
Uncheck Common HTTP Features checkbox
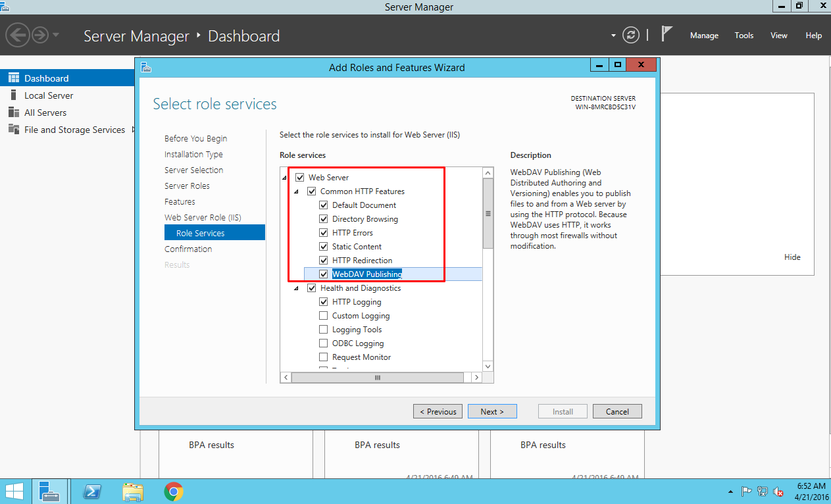(x=312, y=191)
